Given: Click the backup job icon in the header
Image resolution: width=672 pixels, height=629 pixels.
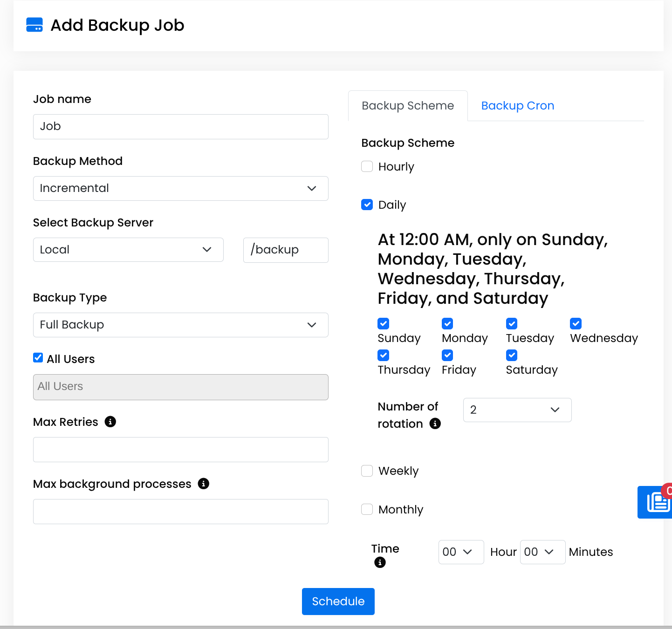Looking at the screenshot, I should (x=34, y=25).
